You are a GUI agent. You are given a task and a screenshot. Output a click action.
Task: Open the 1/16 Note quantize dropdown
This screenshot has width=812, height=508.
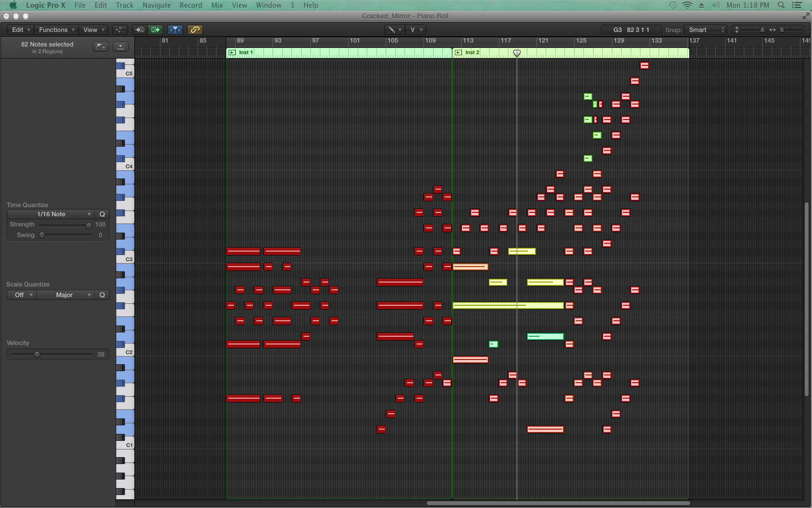(x=51, y=214)
